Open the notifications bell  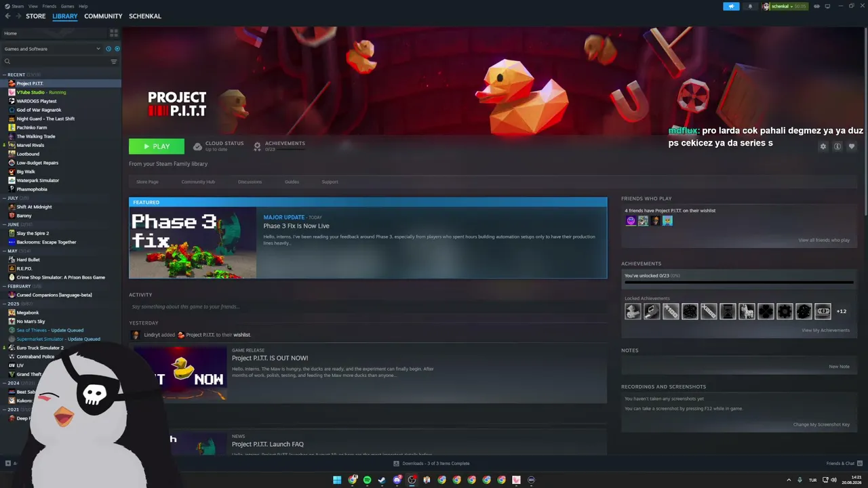(750, 6)
